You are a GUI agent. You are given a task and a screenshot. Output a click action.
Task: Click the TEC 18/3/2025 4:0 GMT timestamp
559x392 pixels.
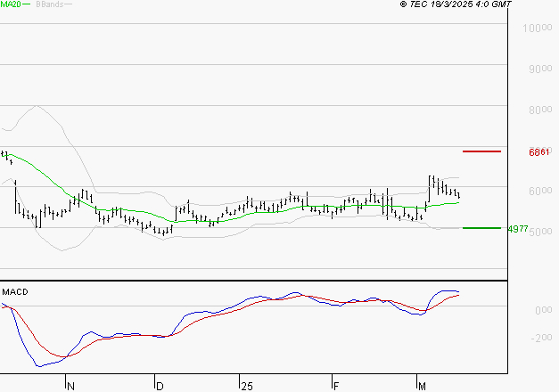[x=456, y=4]
